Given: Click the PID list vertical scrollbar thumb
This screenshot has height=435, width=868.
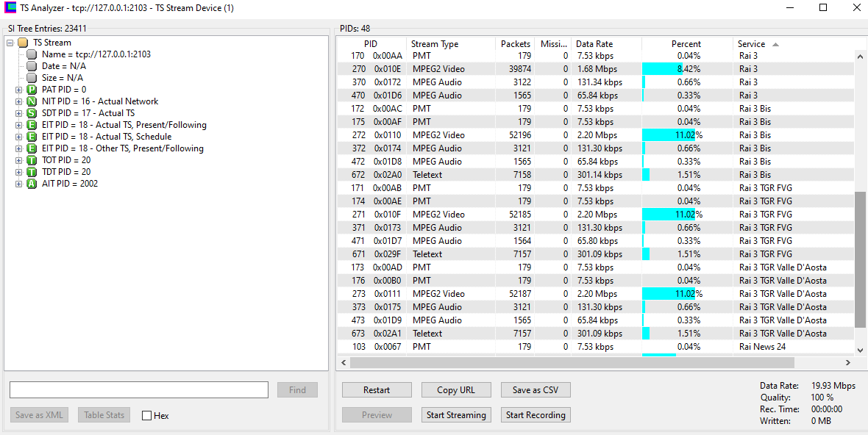Looking at the screenshot, I should [x=860, y=260].
